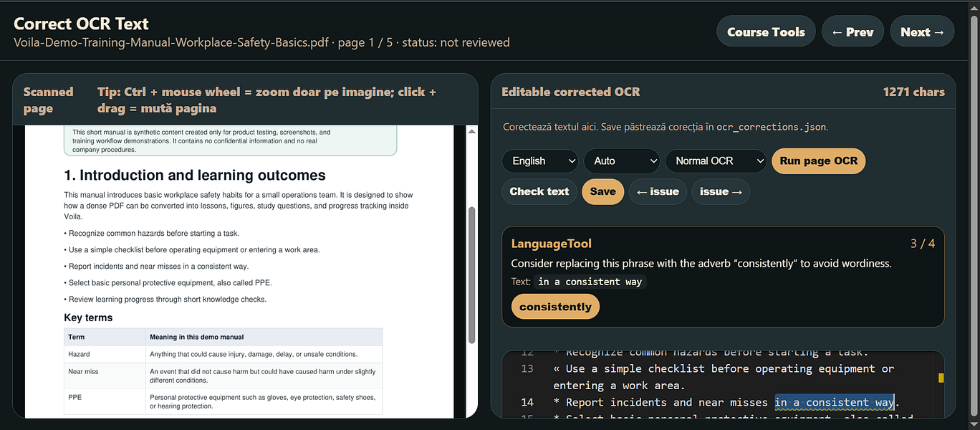Click heading '1. Introduction and learning outcomes'
Viewport: 980px width, 430px height.
(195, 176)
